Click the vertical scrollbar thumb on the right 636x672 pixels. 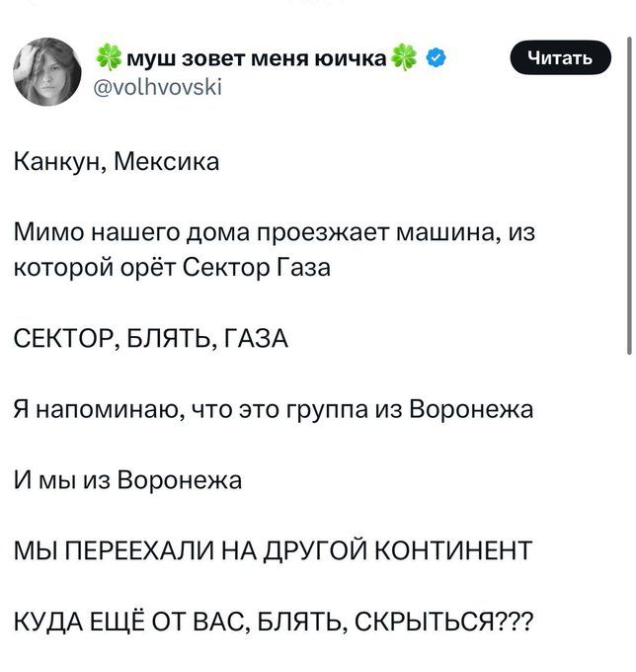point(629,198)
